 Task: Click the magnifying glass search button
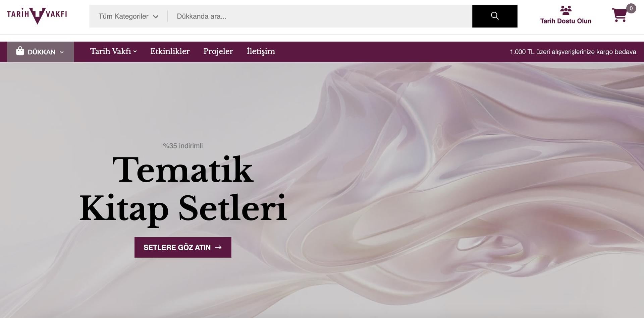(x=495, y=16)
